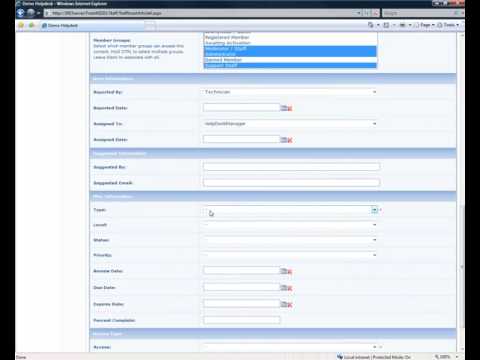Click the Stop button beside address bar

[375, 13]
